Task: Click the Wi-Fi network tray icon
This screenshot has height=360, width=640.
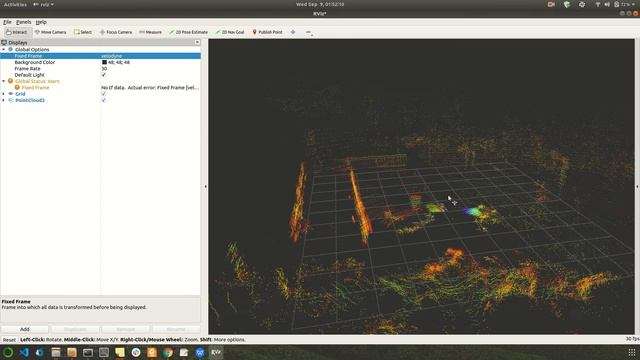Action: [x=598, y=4]
